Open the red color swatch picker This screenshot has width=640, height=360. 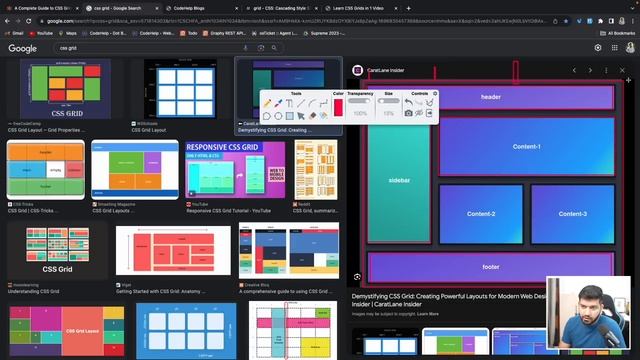coord(338,107)
